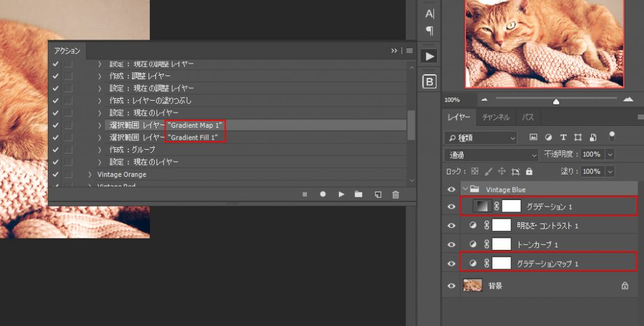Screen dimensions: 644x326
Task: Lock image pixels brush icon
Action: pos(488,171)
